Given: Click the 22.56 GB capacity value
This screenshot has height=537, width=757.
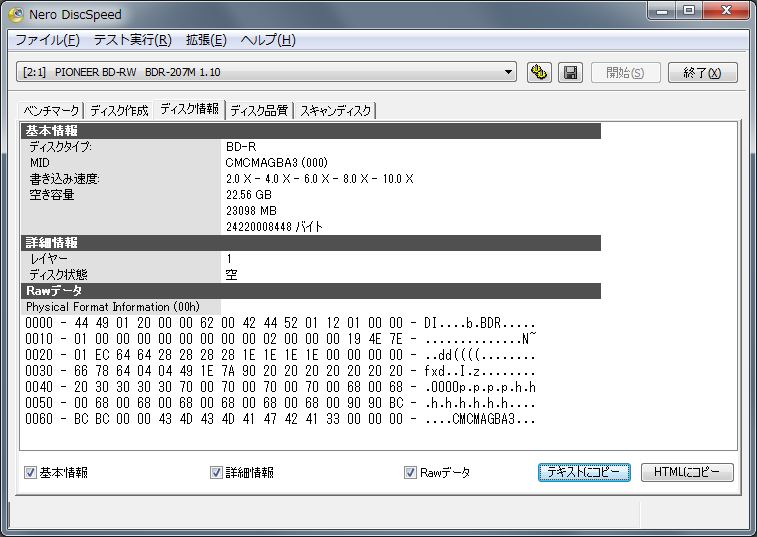Looking at the screenshot, I should tap(249, 195).
